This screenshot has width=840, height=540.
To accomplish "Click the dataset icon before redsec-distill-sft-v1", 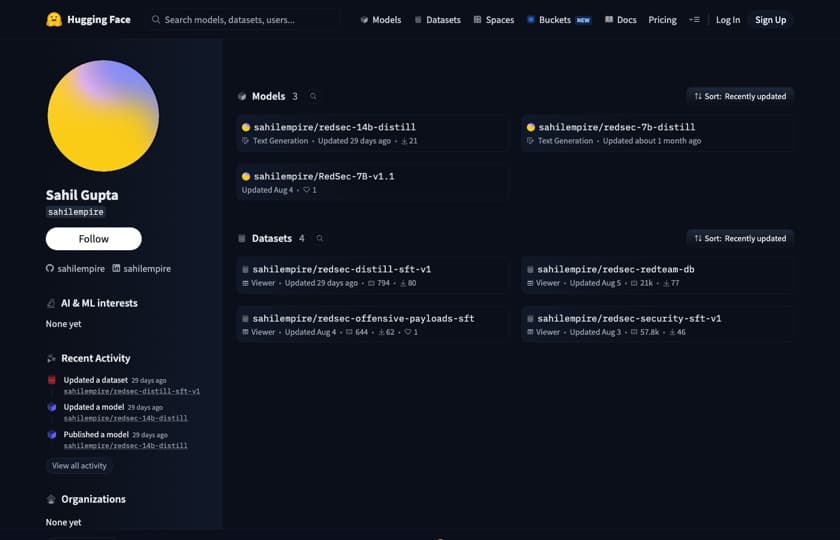I will [x=245, y=269].
